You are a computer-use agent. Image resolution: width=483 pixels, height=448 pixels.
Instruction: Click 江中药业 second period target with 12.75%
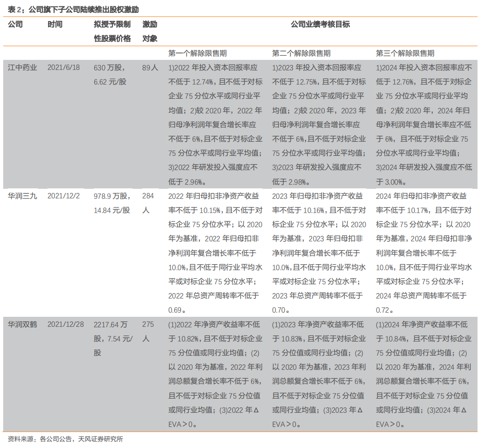(x=319, y=125)
